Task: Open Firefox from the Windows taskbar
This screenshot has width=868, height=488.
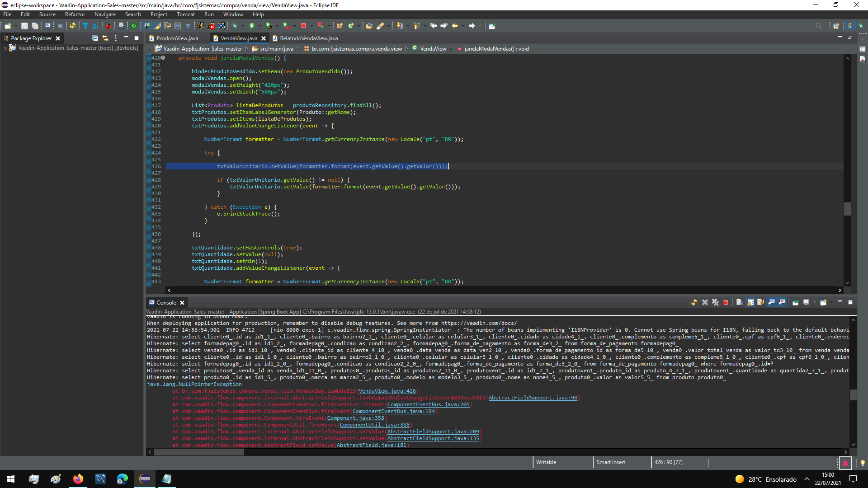Action: point(78,479)
